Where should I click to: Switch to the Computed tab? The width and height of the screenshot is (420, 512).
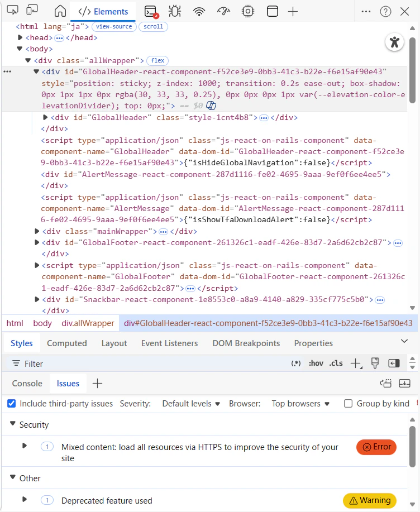pyautogui.click(x=67, y=343)
